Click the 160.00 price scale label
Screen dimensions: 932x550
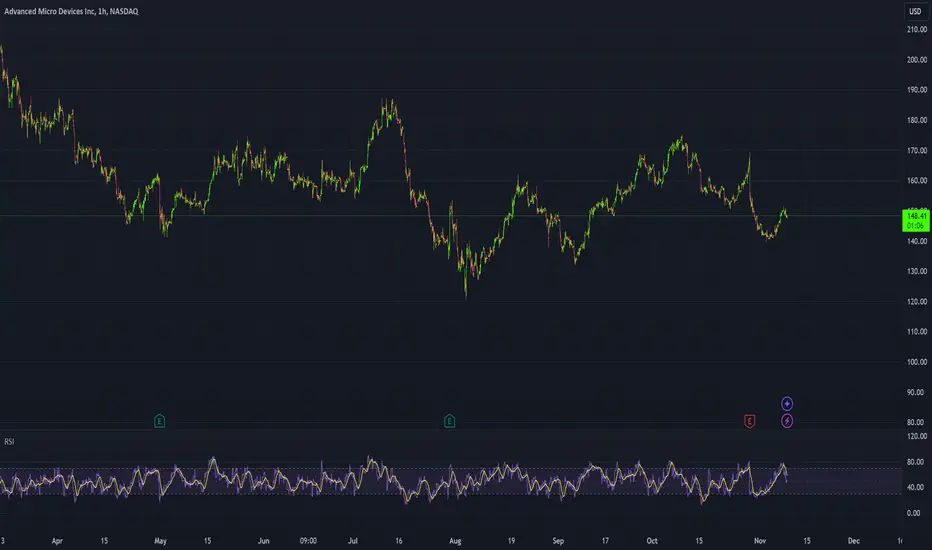(917, 181)
